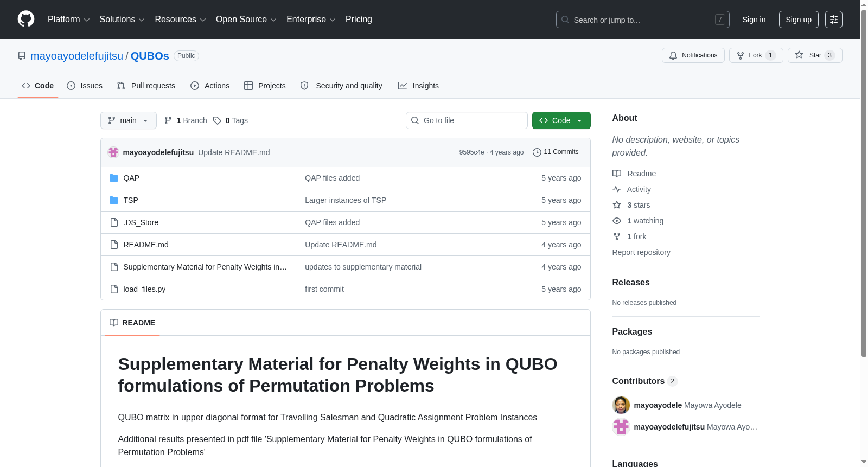
Task: Expand the Enterprise menu
Action: pos(311,20)
